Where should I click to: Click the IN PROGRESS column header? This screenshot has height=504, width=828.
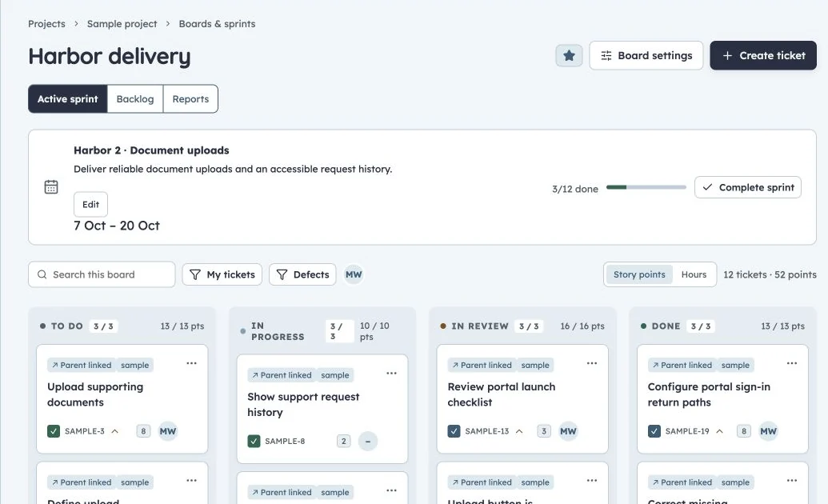pos(278,331)
